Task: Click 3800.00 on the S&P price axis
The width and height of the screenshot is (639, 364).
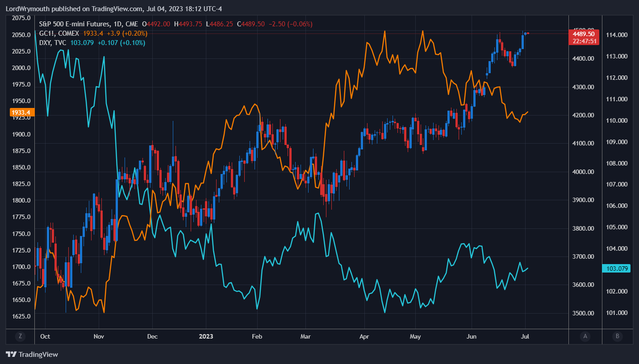Action: (584, 228)
